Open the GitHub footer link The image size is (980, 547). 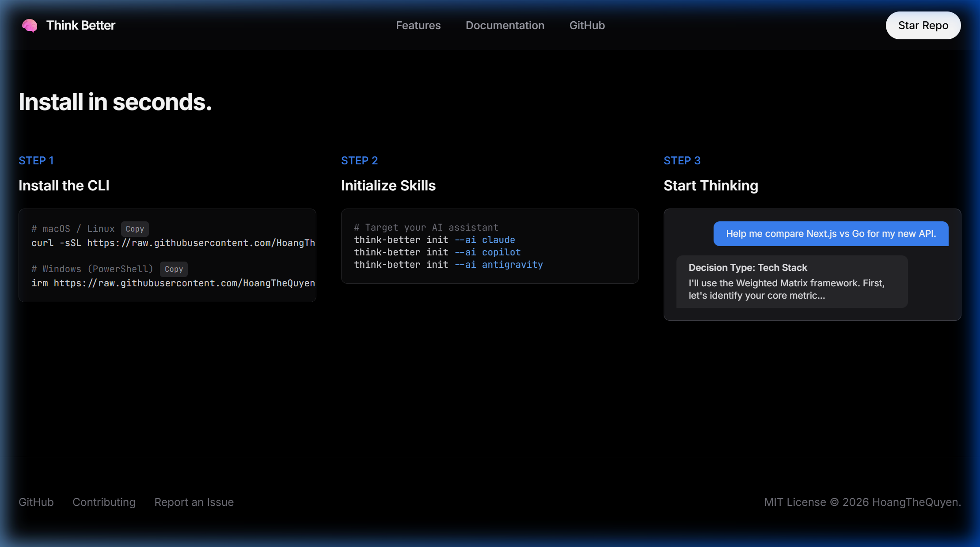point(36,502)
